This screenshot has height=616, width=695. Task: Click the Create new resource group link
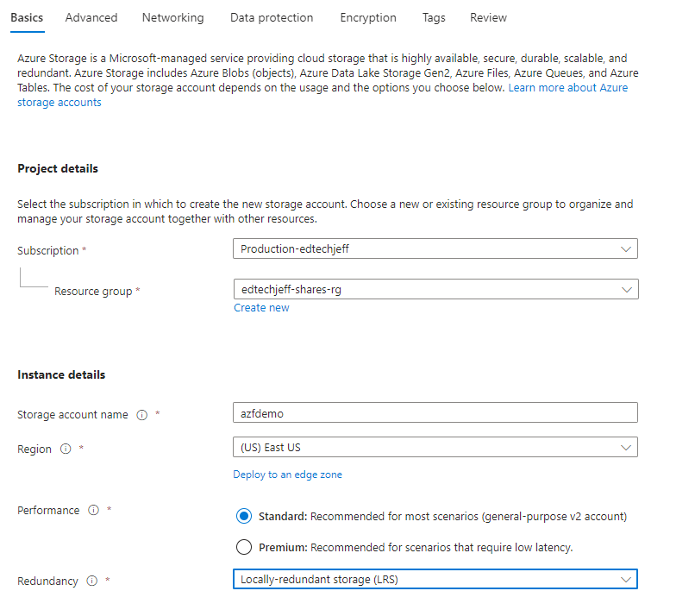click(x=261, y=308)
